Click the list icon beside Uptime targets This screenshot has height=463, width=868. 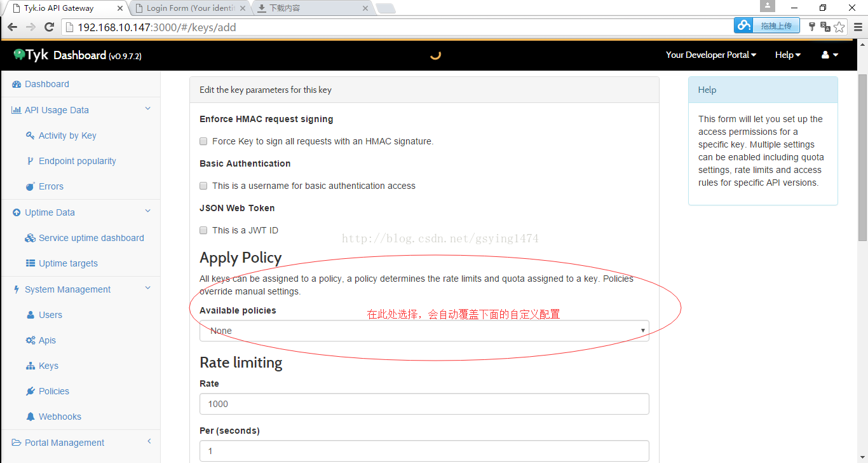coord(30,263)
